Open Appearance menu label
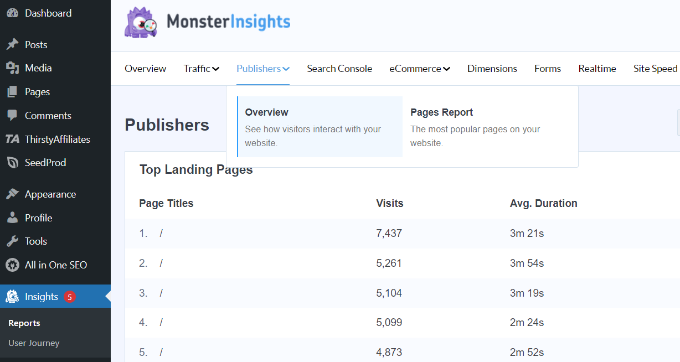 (50, 194)
